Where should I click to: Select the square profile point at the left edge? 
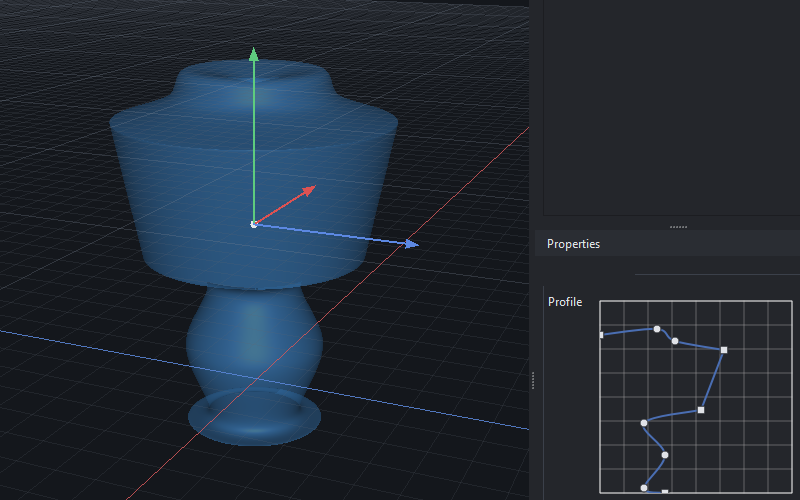(x=601, y=335)
